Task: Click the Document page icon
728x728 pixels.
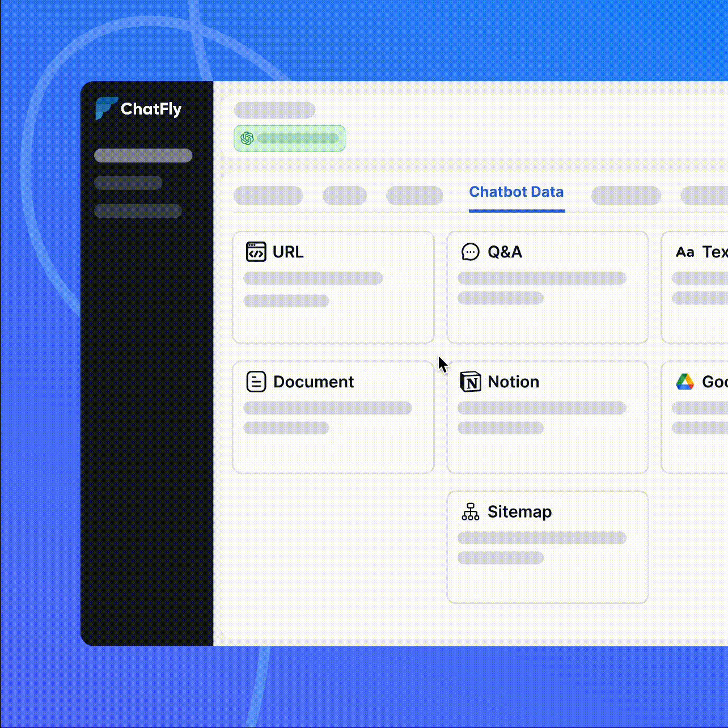Action: (x=256, y=382)
